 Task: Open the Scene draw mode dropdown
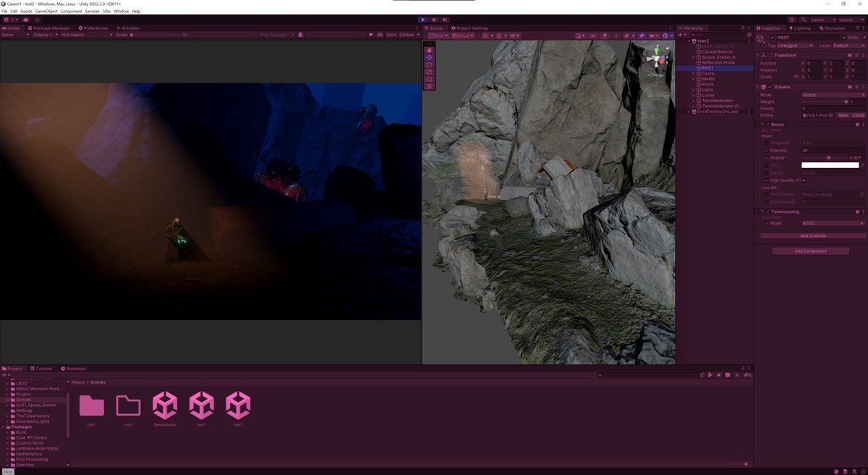(x=579, y=35)
